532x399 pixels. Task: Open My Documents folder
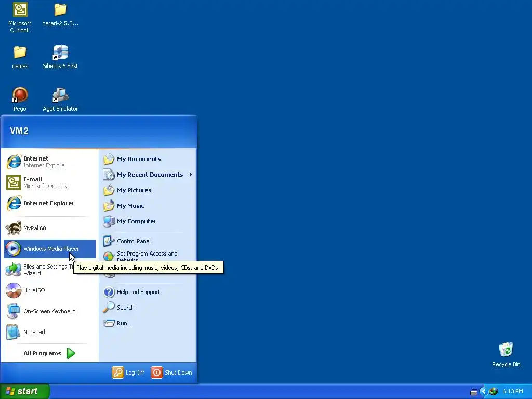click(148, 159)
